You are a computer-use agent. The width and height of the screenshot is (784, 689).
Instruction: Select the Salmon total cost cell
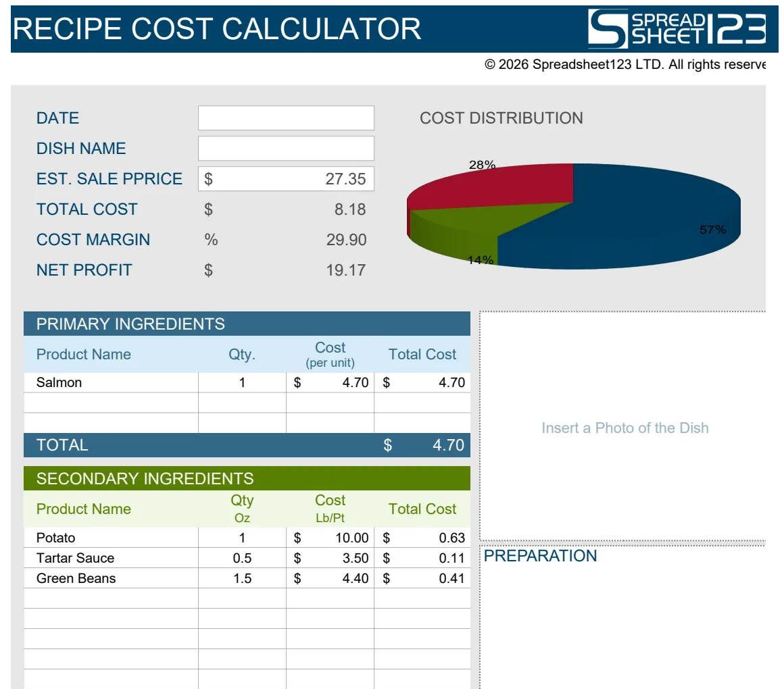click(422, 383)
